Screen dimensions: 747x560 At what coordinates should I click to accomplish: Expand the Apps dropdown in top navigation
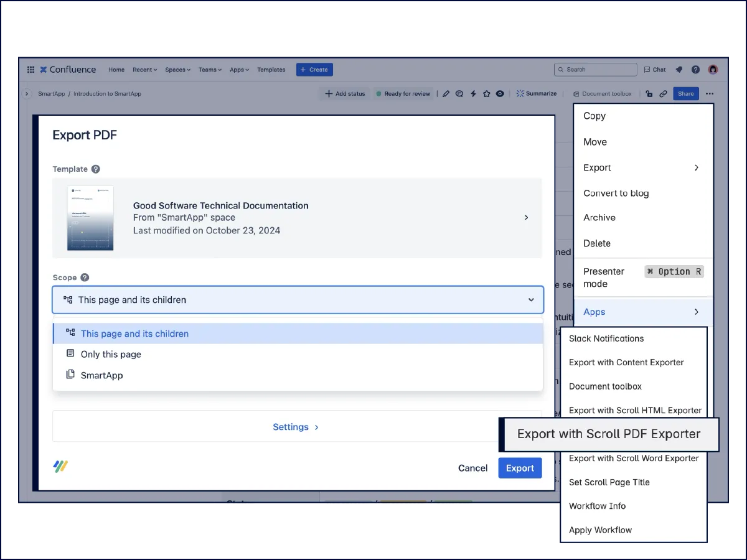[239, 70]
